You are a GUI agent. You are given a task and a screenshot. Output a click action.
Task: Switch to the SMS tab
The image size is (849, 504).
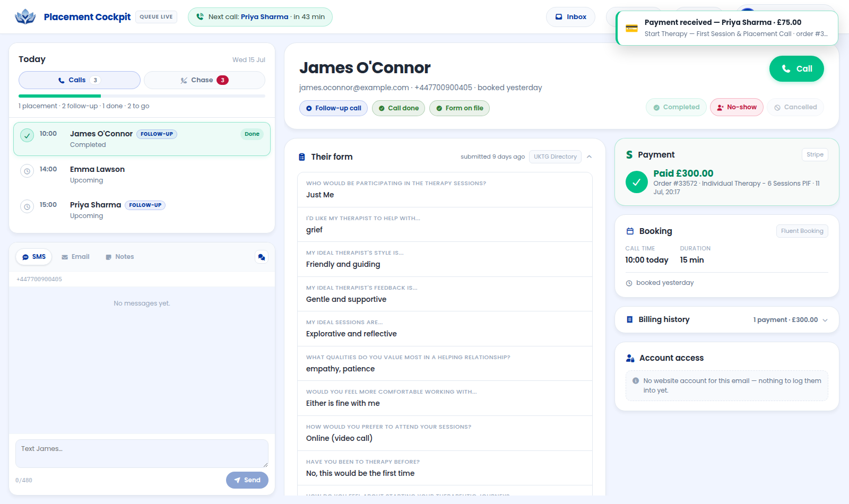tap(34, 257)
